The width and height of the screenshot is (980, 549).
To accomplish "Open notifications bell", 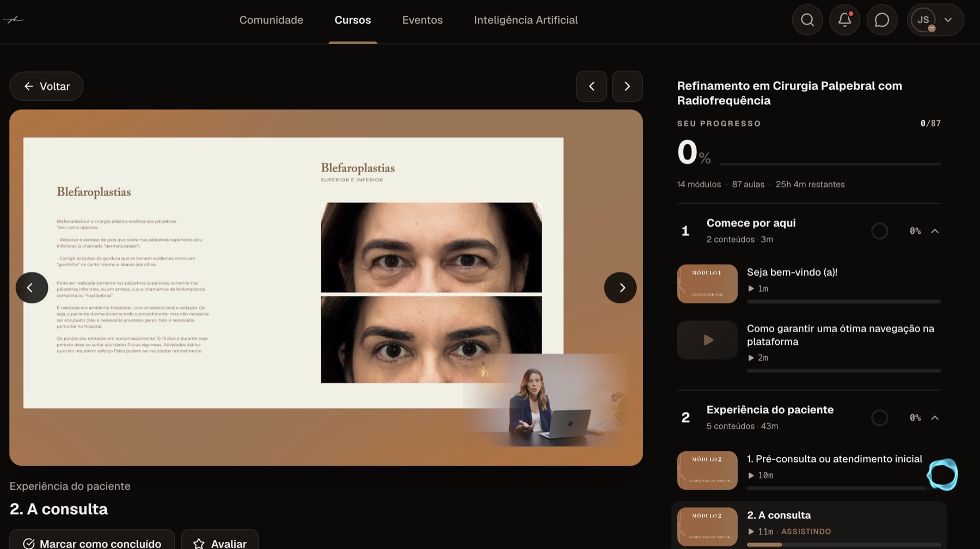I will [844, 20].
